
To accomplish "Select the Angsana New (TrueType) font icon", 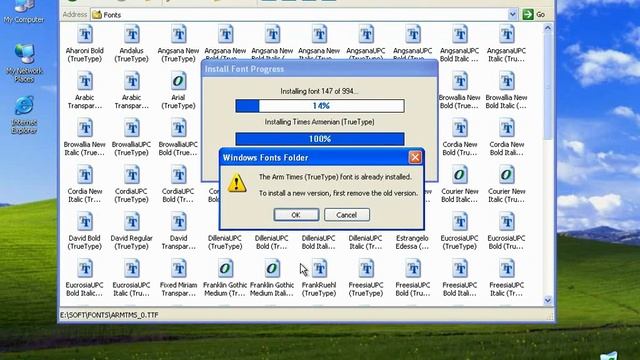I will tap(178, 34).
